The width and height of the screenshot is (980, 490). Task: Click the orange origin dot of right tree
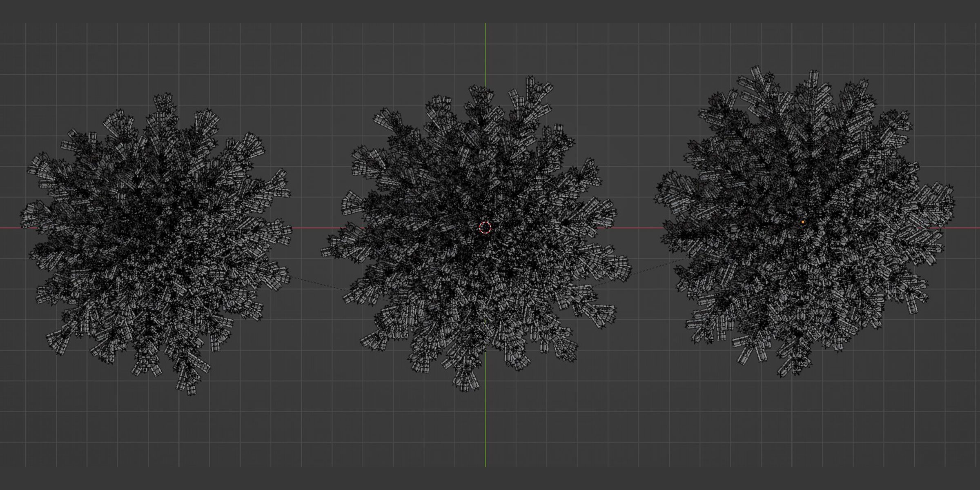coord(803,222)
